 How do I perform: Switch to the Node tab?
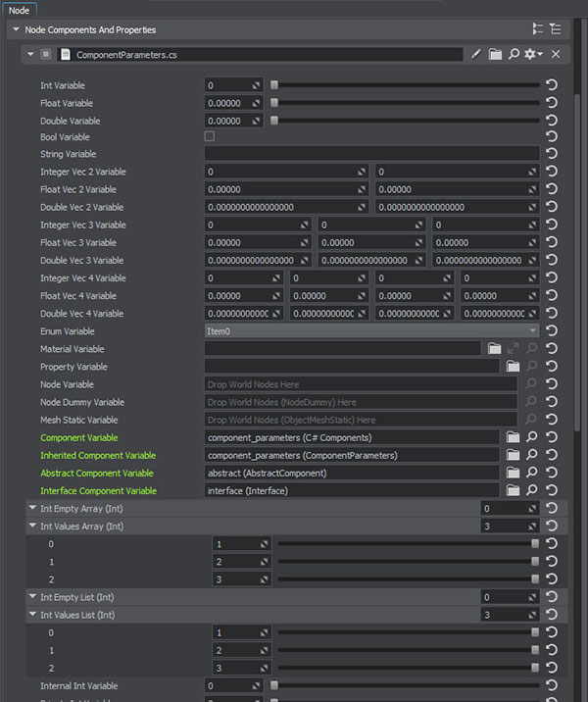pyautogui.click(x=20, y=10)
